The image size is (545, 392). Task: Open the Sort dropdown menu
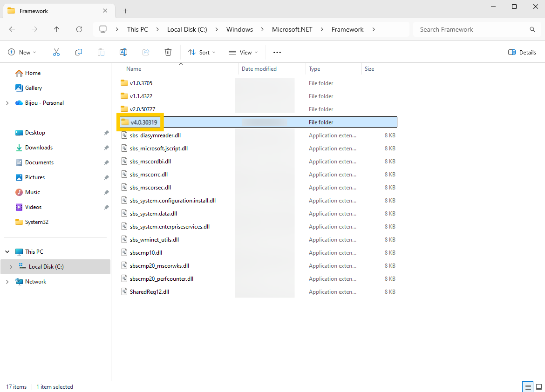tap(202, 53)
